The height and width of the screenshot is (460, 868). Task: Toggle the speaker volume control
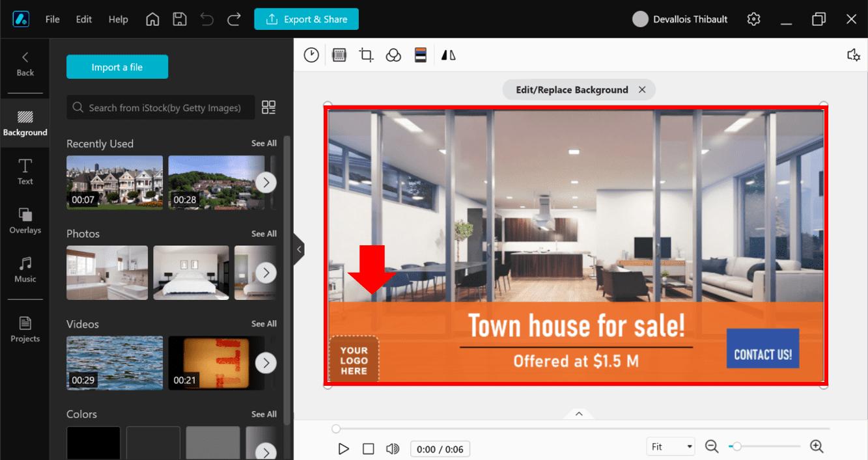[x=393, y=448]
